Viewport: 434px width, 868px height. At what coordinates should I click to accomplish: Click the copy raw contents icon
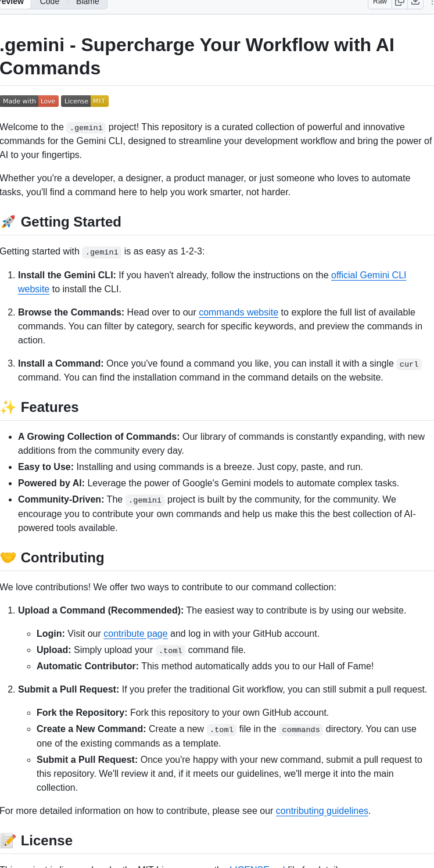click(400, 3)
